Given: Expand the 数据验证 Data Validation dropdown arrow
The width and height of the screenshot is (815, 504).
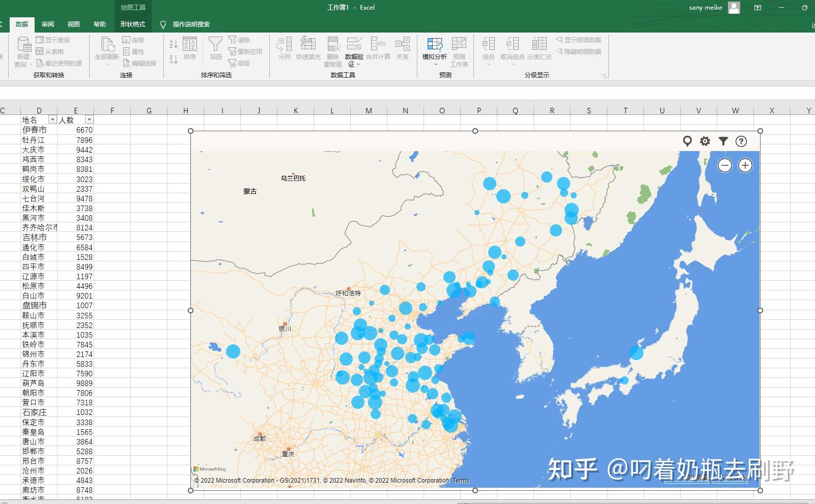Looking at the screenshot, I should point(358,65).
